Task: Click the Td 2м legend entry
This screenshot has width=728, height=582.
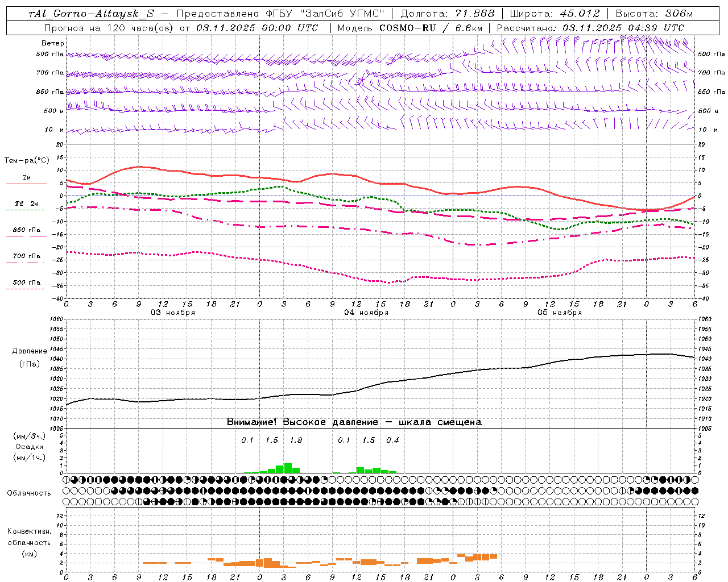Action: [x=27, y=203]
